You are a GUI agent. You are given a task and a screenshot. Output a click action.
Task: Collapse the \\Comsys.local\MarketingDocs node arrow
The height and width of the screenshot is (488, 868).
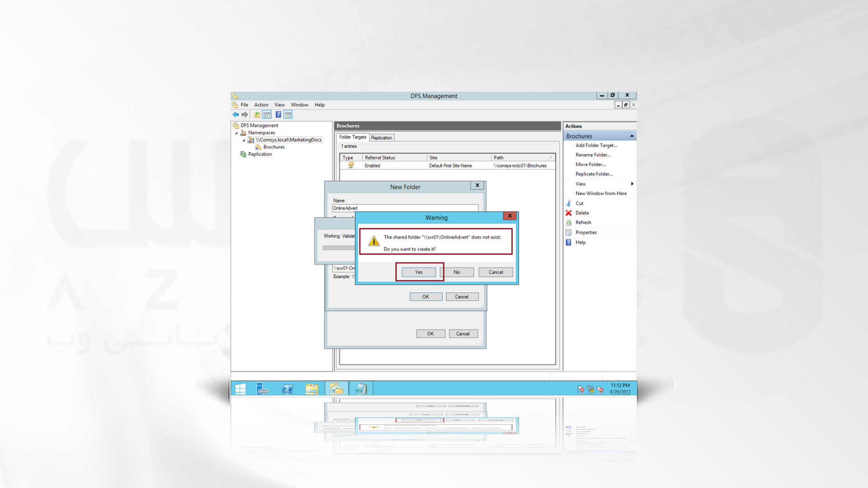[x=244, y=141]
